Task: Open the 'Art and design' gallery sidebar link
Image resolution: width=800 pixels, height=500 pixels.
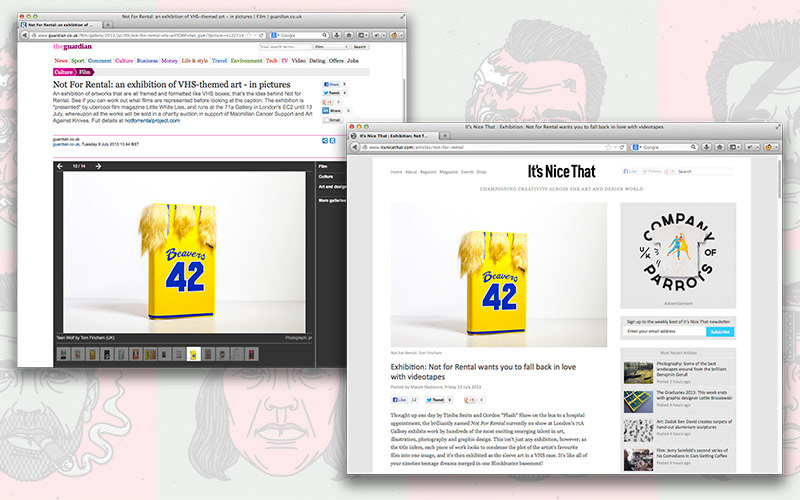Action: pos(332,187)
